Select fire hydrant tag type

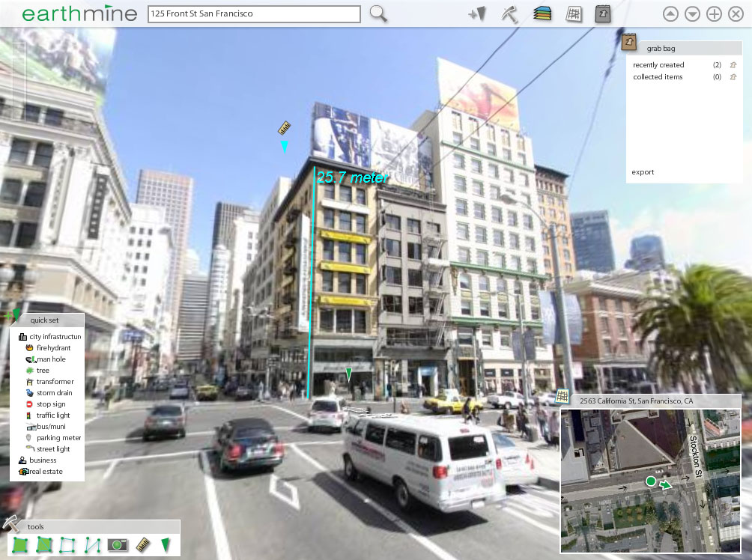[x=48, y=347]
